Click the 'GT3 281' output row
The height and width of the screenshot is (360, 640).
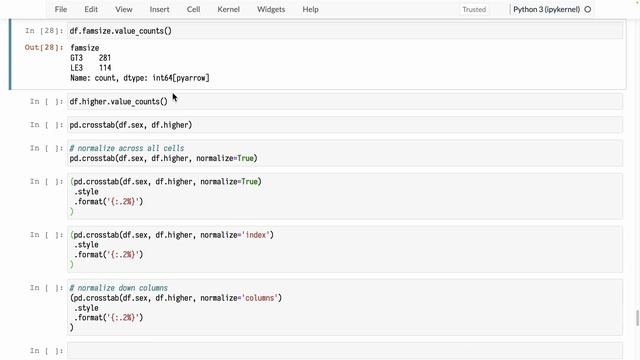(91, 58)
